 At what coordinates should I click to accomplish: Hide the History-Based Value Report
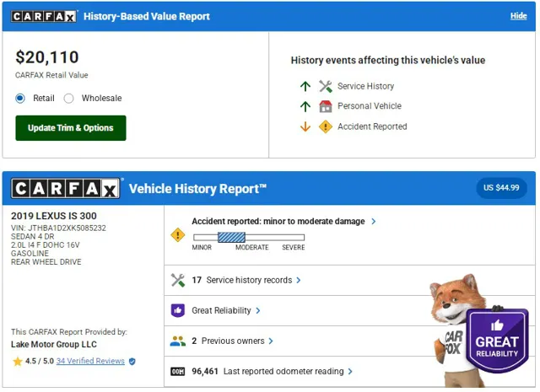point(518,16)
